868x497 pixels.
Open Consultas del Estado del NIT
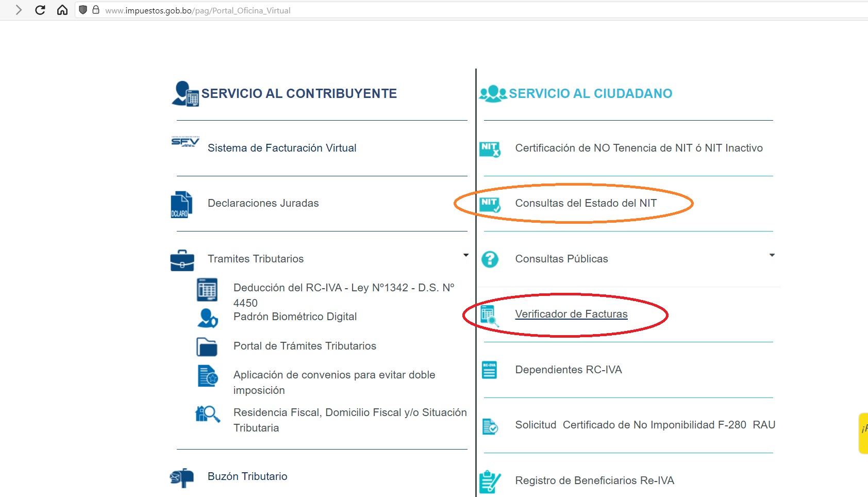click(x=586, y=203)
